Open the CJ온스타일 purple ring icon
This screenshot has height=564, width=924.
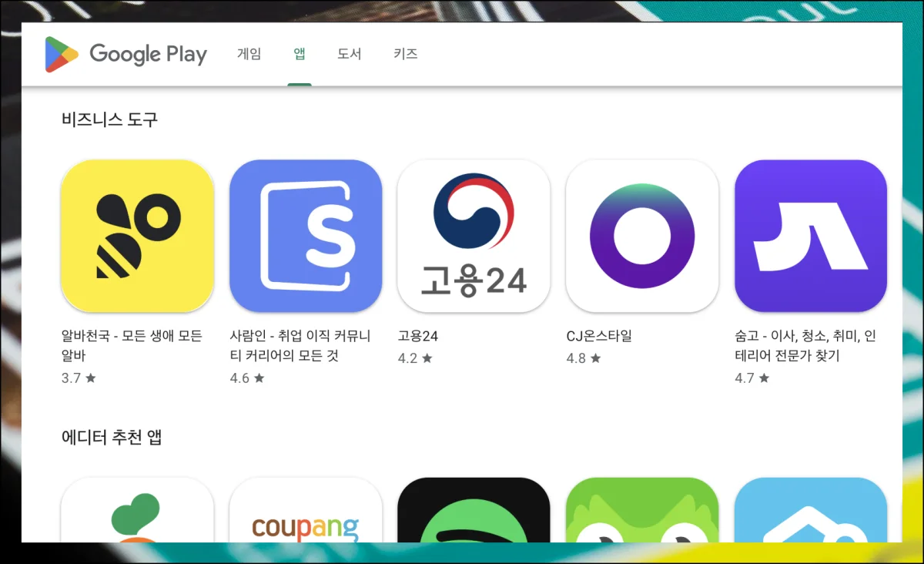642,236
